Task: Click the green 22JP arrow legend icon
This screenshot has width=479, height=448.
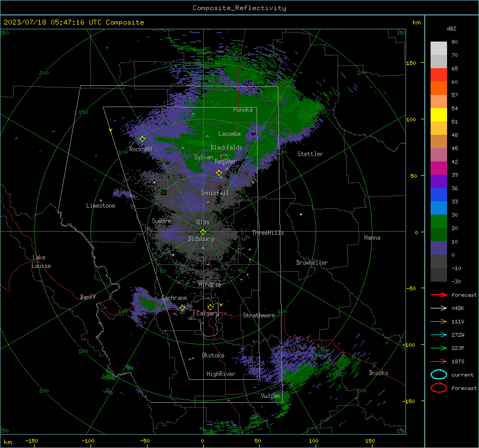Action: tap(439, 348)
